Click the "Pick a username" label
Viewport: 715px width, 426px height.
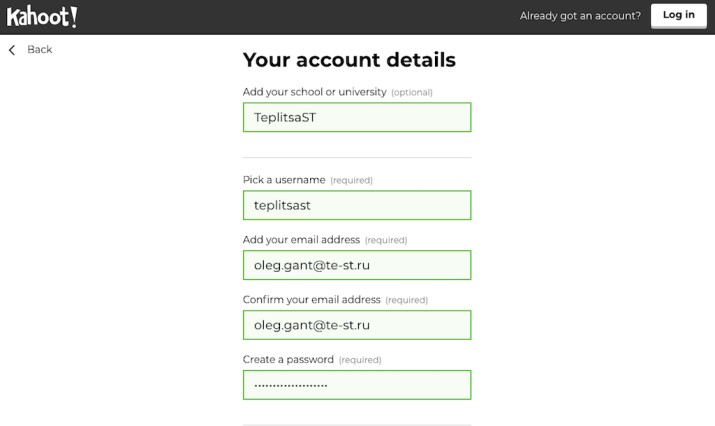coord(284,180)
